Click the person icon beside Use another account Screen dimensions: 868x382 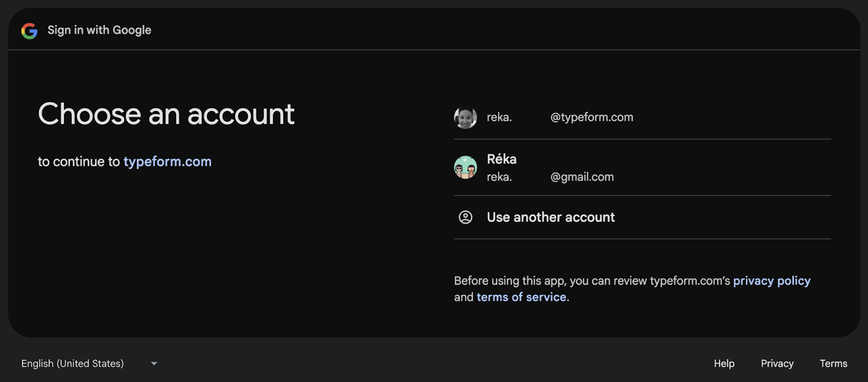465,217
